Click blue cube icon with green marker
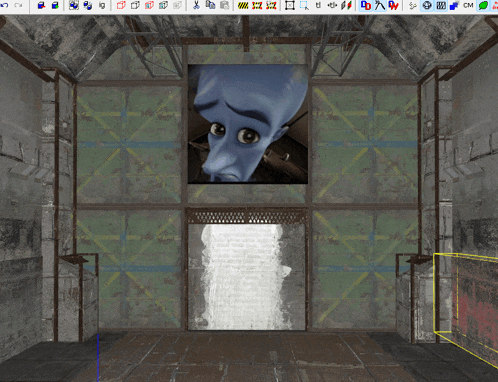Viewport: 498px width, 382px height. (55, 5)
